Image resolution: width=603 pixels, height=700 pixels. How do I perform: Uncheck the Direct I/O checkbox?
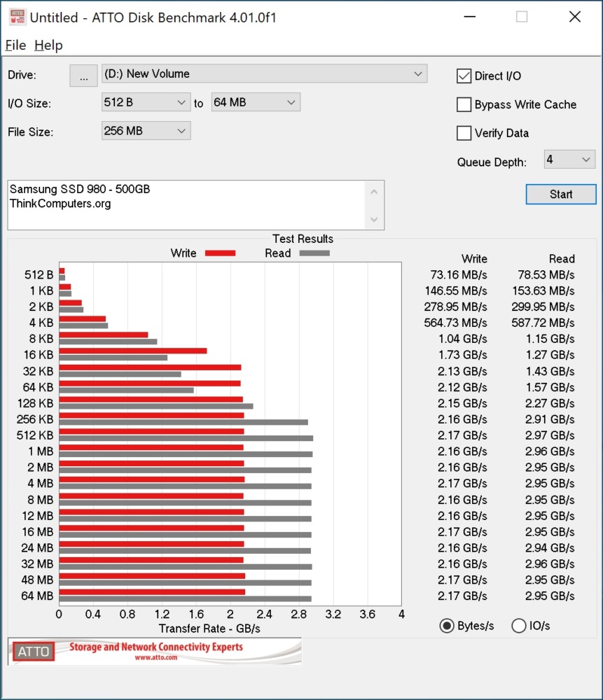[x=464, y=76]
